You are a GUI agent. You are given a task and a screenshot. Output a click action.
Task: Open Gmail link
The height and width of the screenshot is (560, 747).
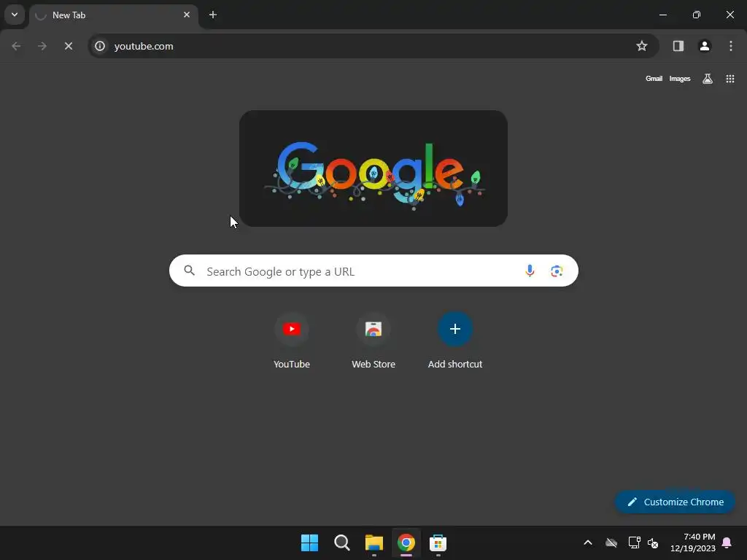click(654, 79)
